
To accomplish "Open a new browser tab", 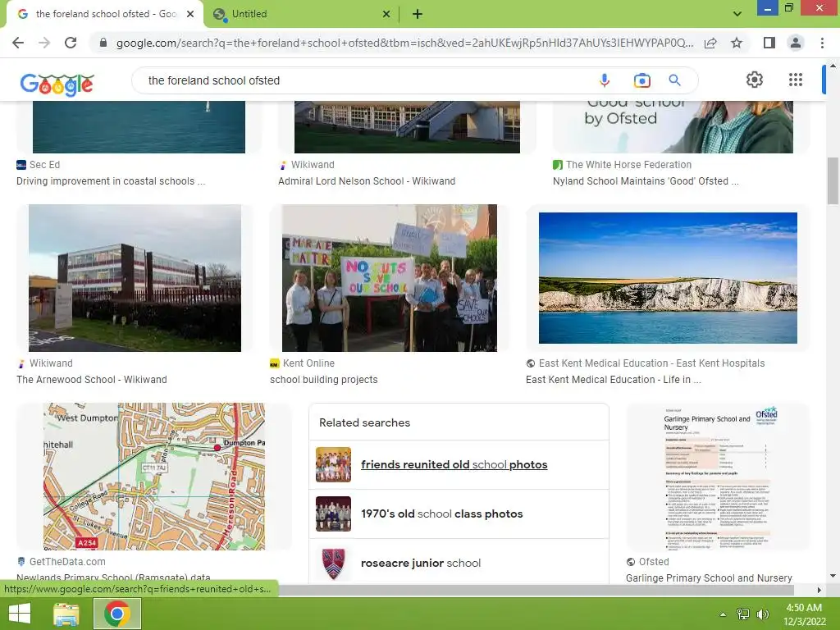I will pos(418,14).
